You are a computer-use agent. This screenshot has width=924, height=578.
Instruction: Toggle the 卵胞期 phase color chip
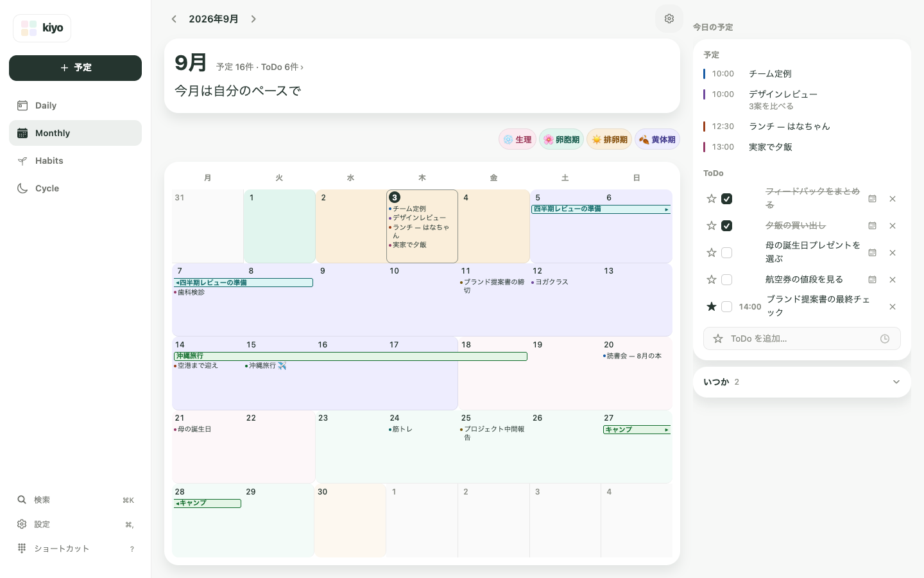561,139
